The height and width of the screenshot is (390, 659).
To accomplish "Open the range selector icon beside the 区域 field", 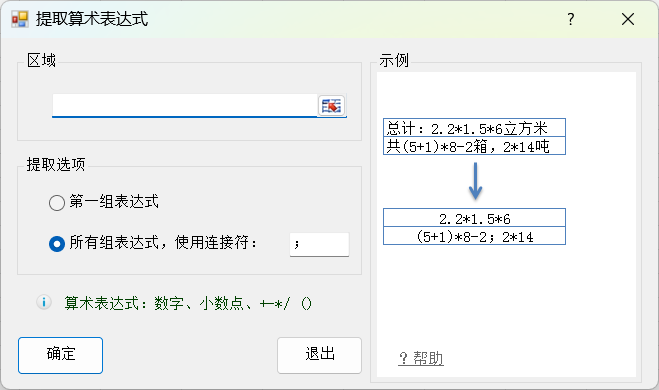I will [x=331, y=105].
